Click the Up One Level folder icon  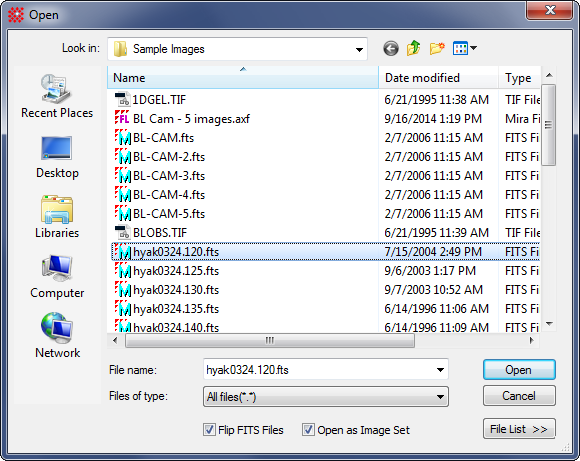(414, 48)
